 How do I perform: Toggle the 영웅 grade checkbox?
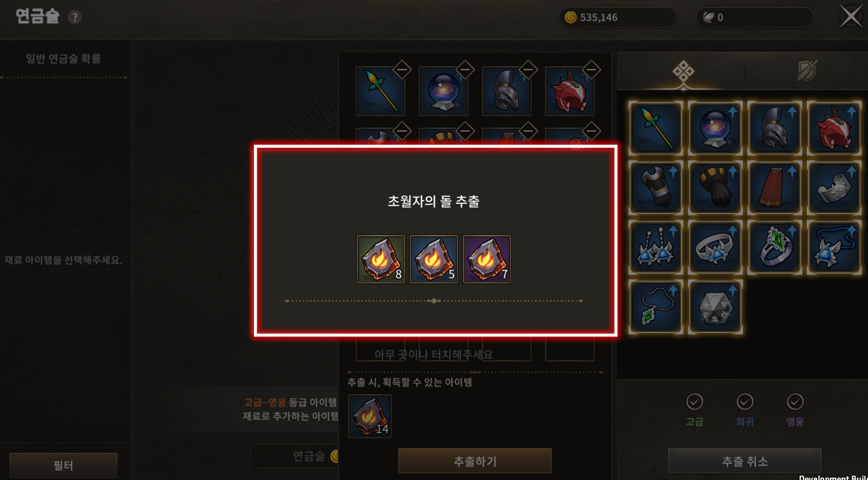[795, 402]
